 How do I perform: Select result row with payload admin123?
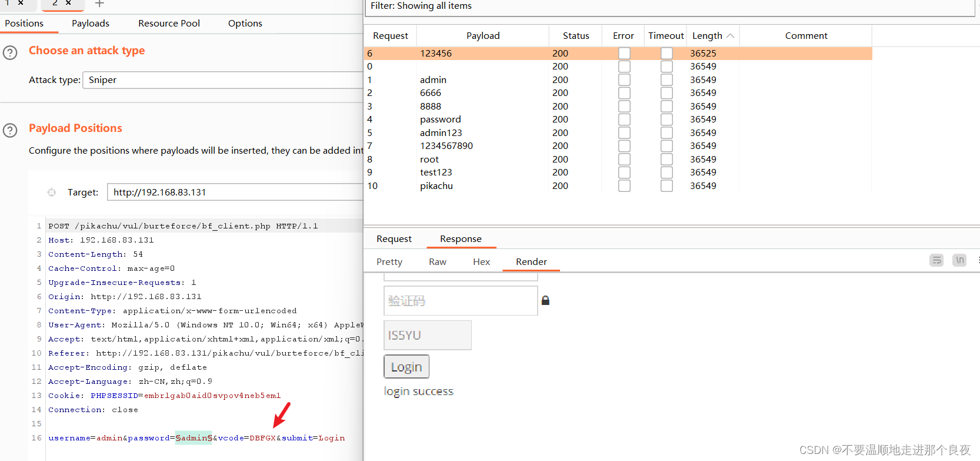(x=618, y=132)
